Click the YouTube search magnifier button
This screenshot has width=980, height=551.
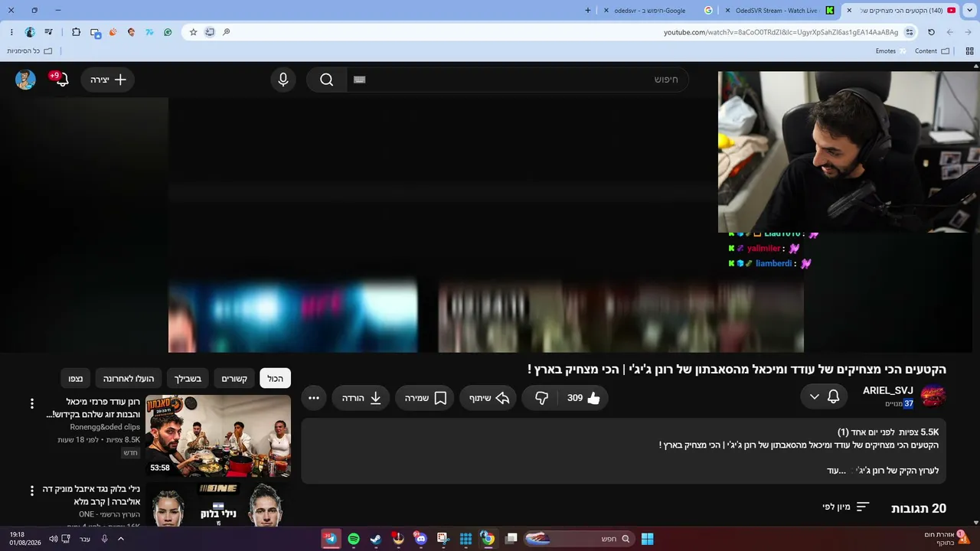[327, 80]
